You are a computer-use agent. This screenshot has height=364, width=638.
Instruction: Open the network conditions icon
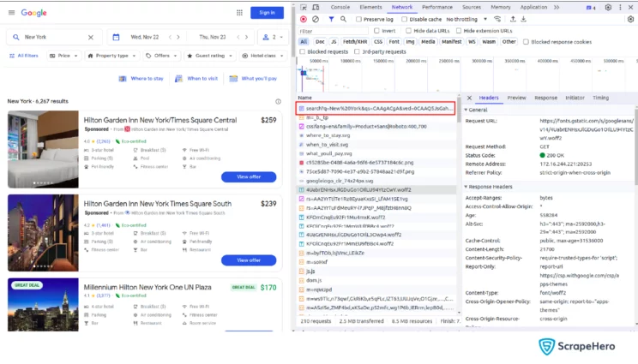(x=497, y=19)
